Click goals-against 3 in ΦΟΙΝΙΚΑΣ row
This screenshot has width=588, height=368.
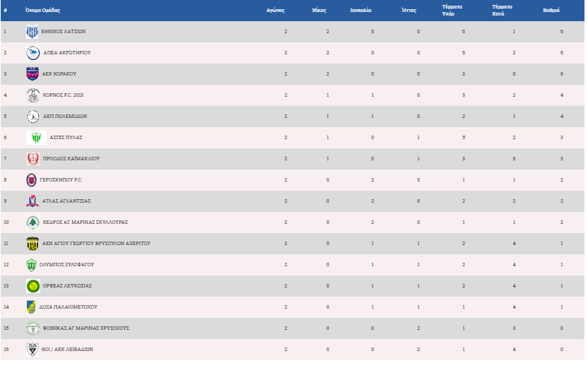[x=514, y=328]
